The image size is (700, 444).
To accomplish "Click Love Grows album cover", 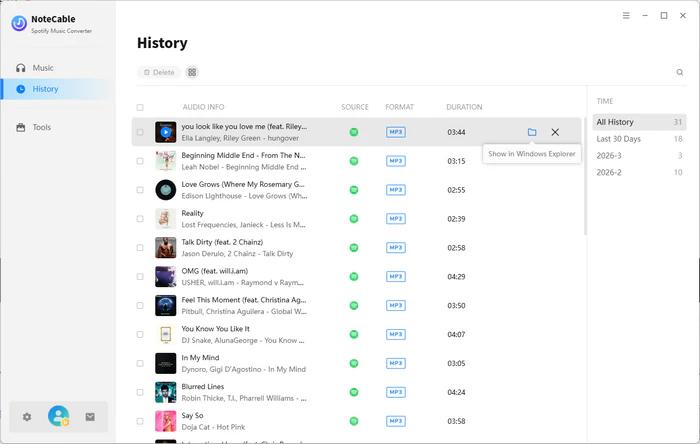I will click(x=166, y=190).
